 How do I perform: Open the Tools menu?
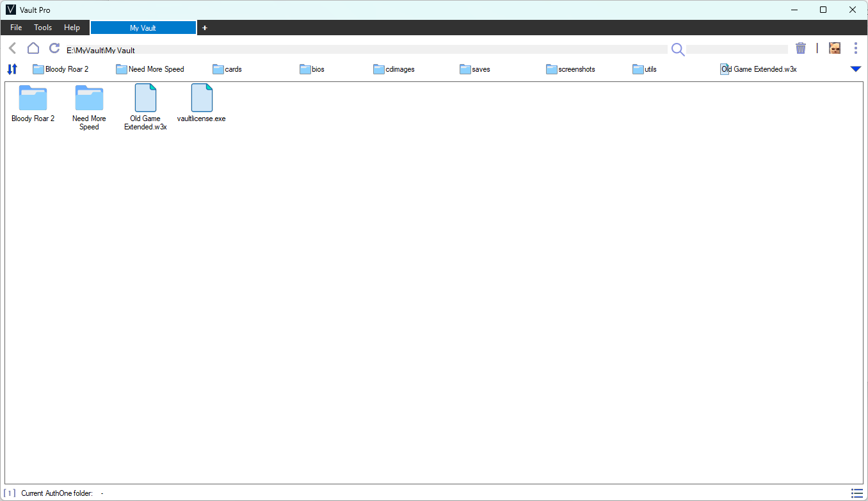[43, 28]
